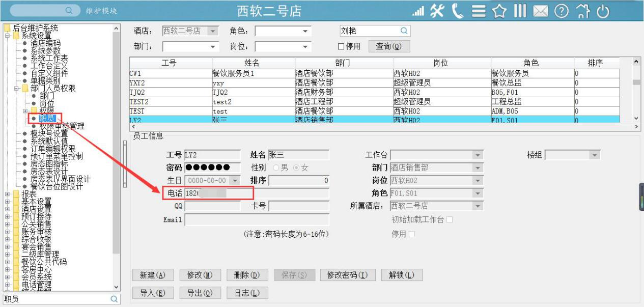Toggle the 初始加载工作台 checkbox
The width and height of the screenshot is (644, 307).
pos(449,219)
